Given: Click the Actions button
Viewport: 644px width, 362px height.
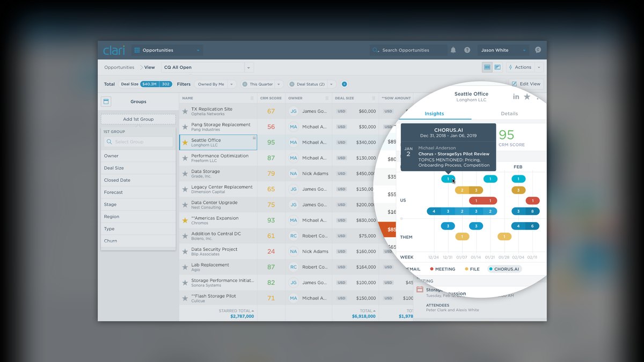Looking at the screenshot, I should pyautogui.click(x=519, y=68).
